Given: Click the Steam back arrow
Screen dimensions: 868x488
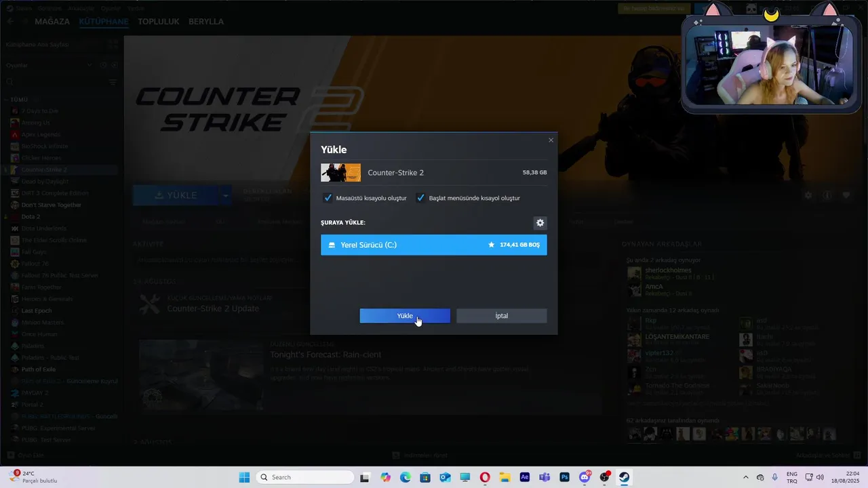Looking at the screenshot, I should [11, 22].
